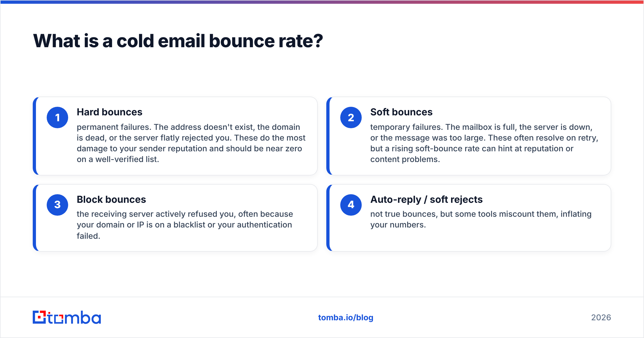Select the 'Soft bounces' heading
644x338 pixels.
click(x=401, y=112)
